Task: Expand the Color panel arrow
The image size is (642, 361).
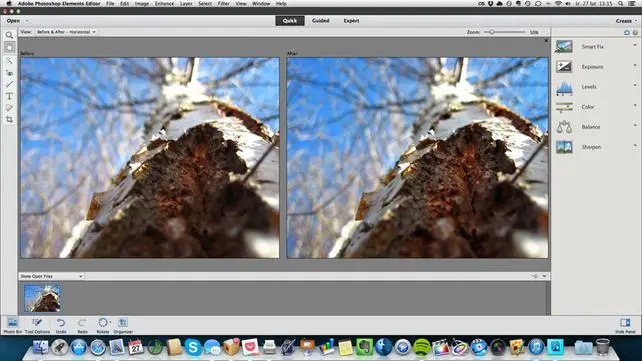Action: tap(635, 105)
